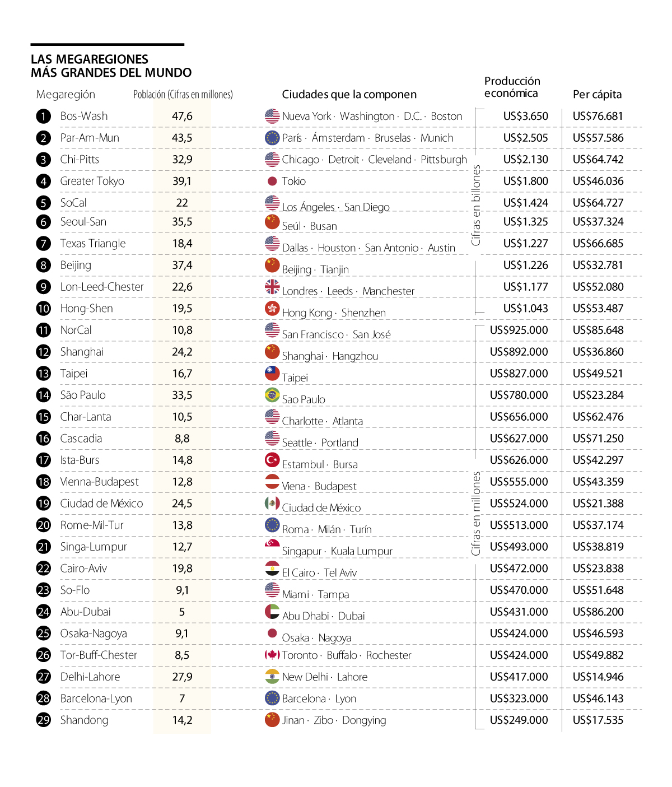
Task: Click the Texas Triangle megaregion name
Action: tap(93, 243)
